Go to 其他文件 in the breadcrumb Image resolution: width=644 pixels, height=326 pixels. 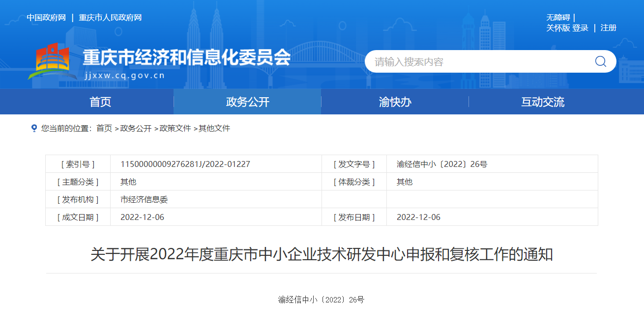pos(214,128)
